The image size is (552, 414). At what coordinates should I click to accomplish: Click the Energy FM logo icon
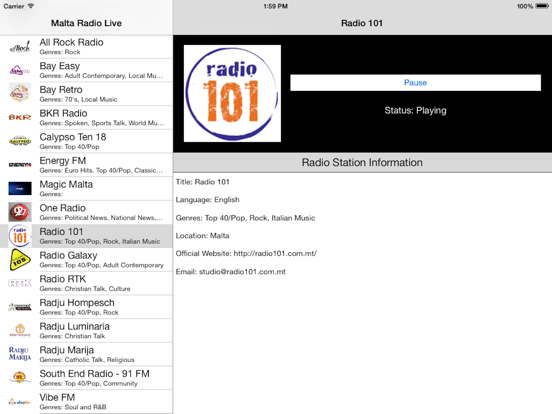click(x=20, y=165)
